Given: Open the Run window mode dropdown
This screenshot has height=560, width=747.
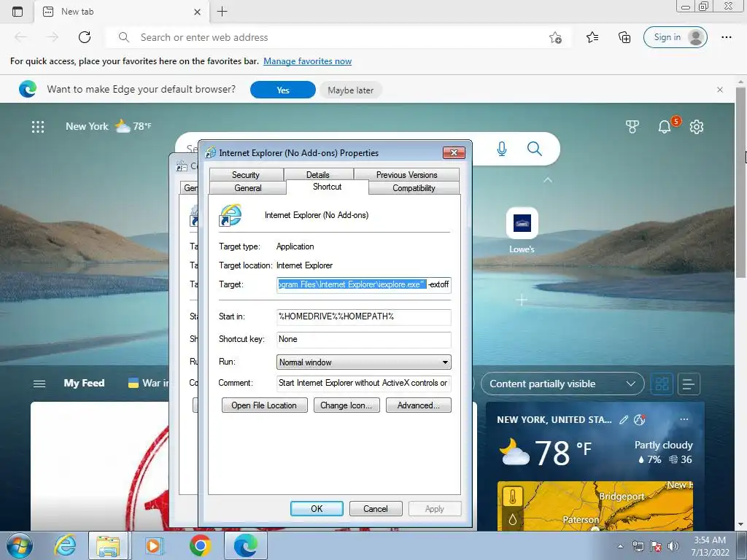Looking at the screenshot, I should click(x=363, y=362).
